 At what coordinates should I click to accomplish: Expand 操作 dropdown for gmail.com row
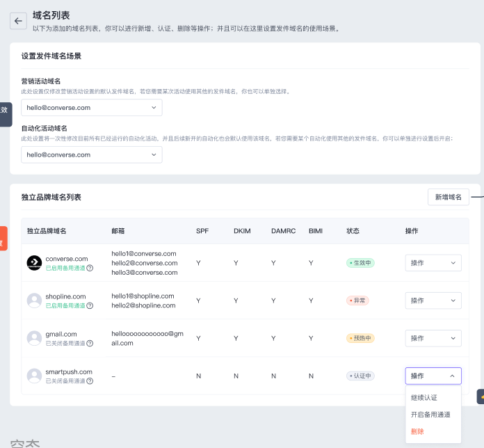[x=433, y=338]
